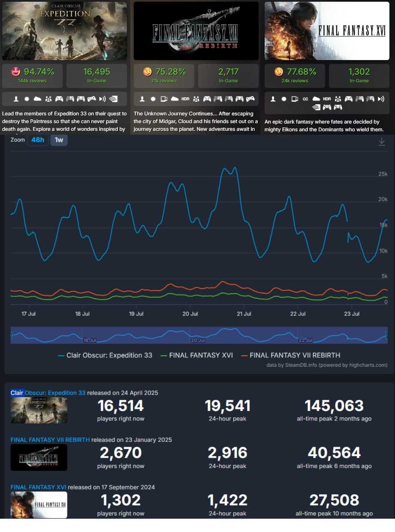The height and width of the screenshot is (532, 395).
Task: Click the 19 Jul axis label
Action: point(136,314)
